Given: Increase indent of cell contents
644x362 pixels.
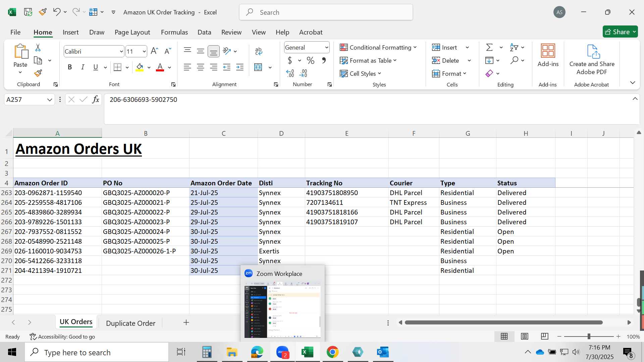Looking at the screenshot, I should pyautogui.click(x=240, y=67).
